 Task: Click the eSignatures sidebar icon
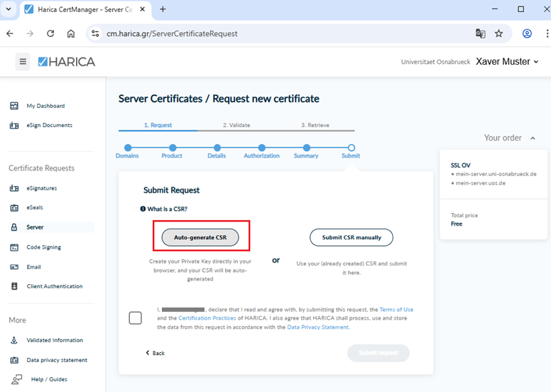click(14, 188)
